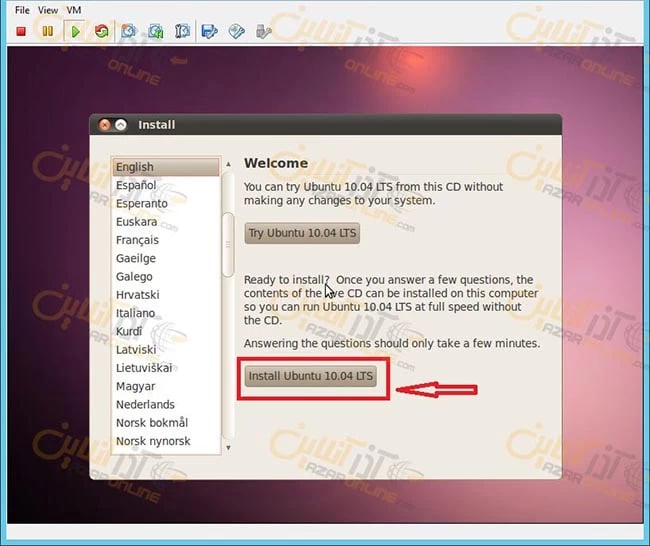Select English in the language list

pyautogui.click(x=166, y=167)
